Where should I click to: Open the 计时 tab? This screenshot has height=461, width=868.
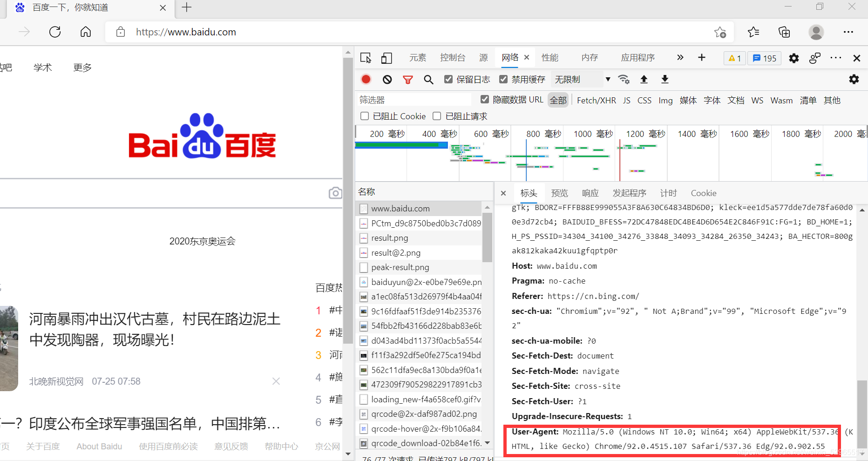669,193
